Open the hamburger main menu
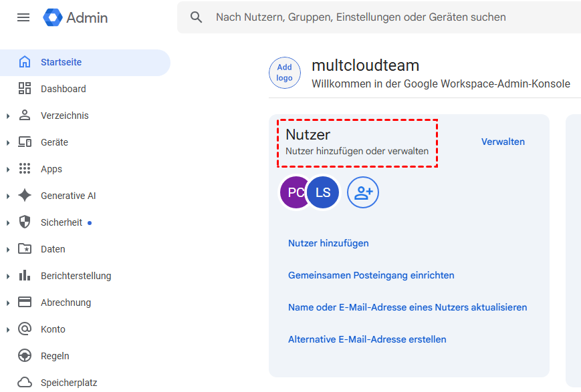The height and width of the screenshot is (392, 581). point(23,17)
